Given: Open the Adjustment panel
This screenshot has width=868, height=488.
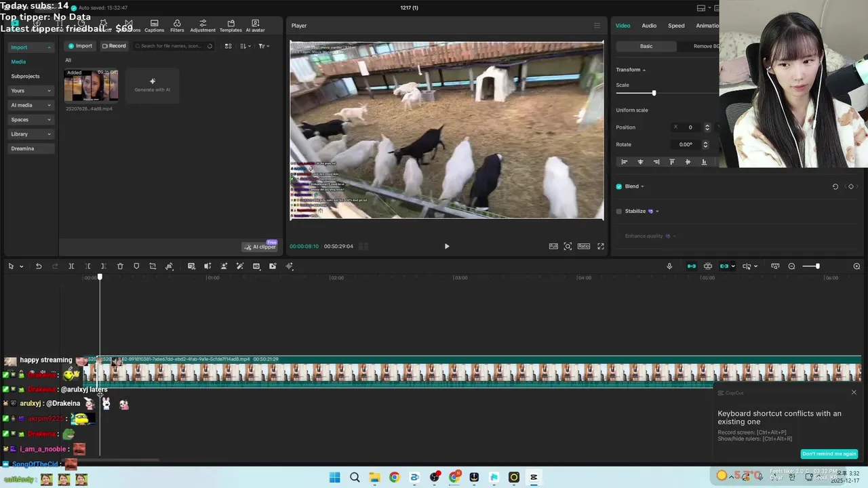Looking at the screenshot, I should click(203, 26).
